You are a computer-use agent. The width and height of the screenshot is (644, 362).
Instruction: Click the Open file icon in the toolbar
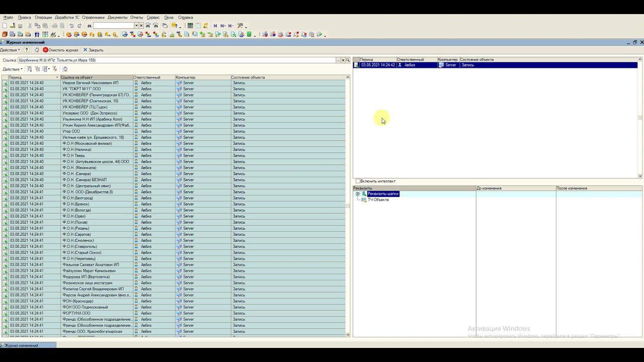[12, 26]
